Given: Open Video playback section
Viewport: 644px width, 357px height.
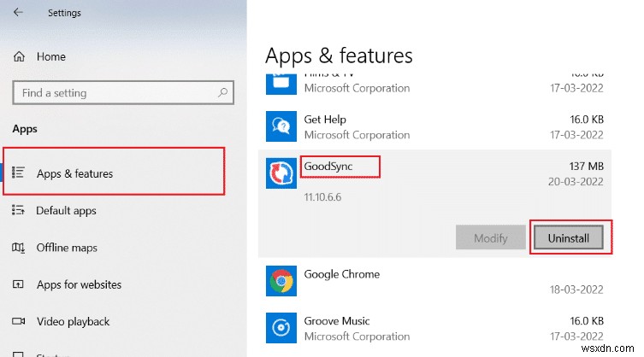Looking at the screenshot, I should point(73,321).
